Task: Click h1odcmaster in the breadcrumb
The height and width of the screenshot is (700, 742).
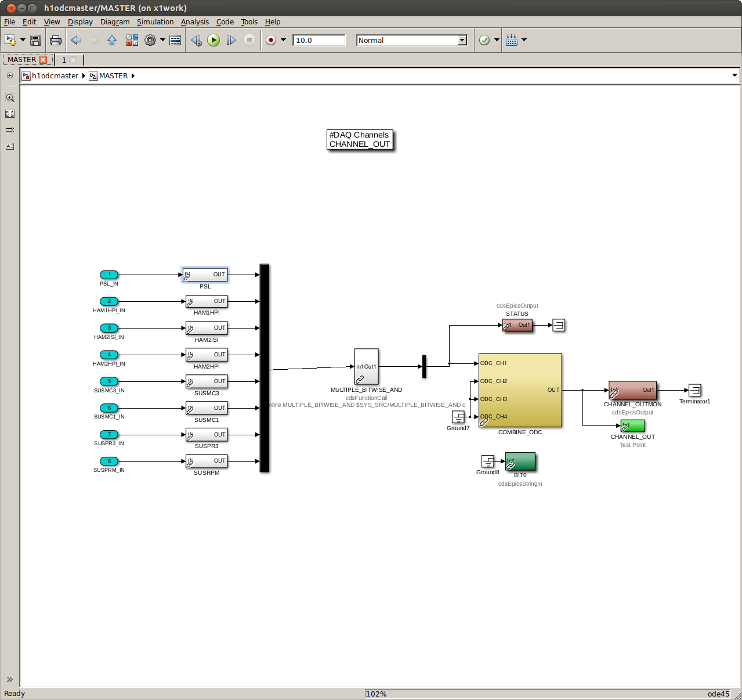Action: [55, 75]
